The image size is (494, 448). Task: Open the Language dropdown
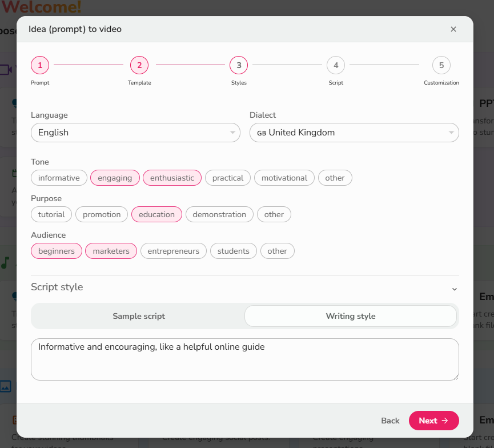[135, 133]
